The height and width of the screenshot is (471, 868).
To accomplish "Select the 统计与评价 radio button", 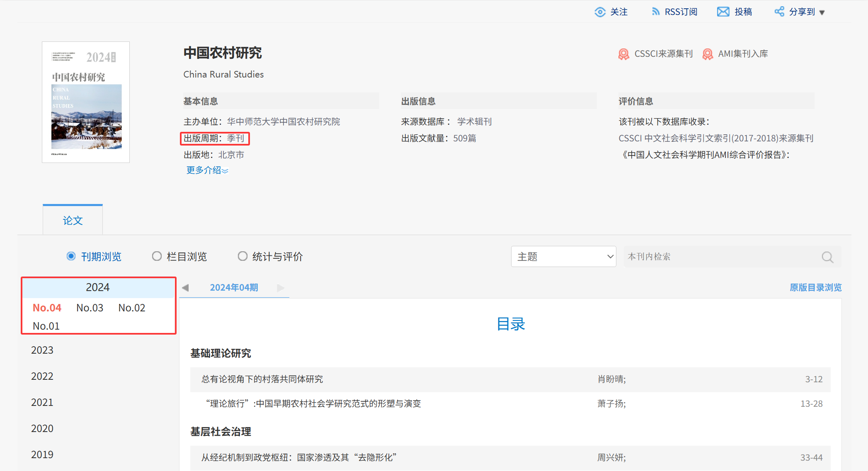I will pyautogui.click(x=242, y=257).
